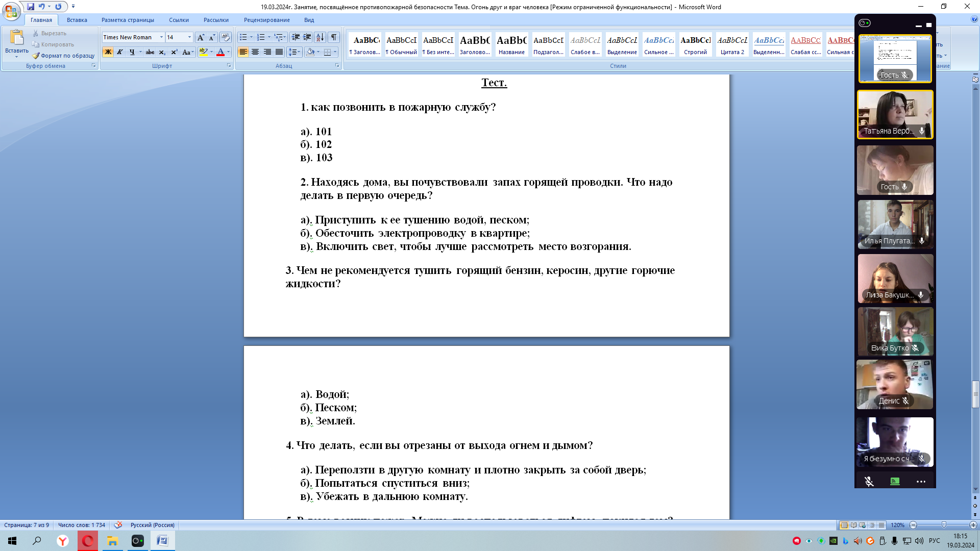
Task: Open the font name dropdown Times New Roman
Action: [x=161, y=37]
